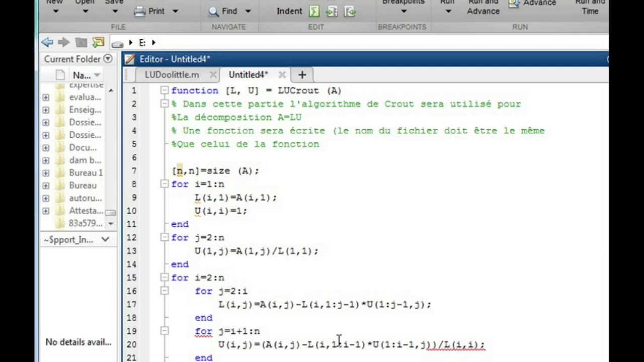
Task: Open the Name column sort dropdown
Action: point(97,75)
